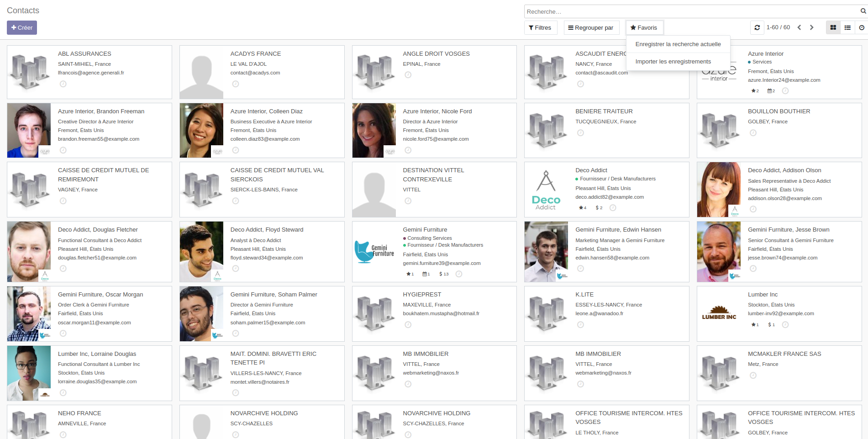Click email lfrancois@agence.generali.fr
This screenshot has height=439, width=868.
(x=91, y=73)
